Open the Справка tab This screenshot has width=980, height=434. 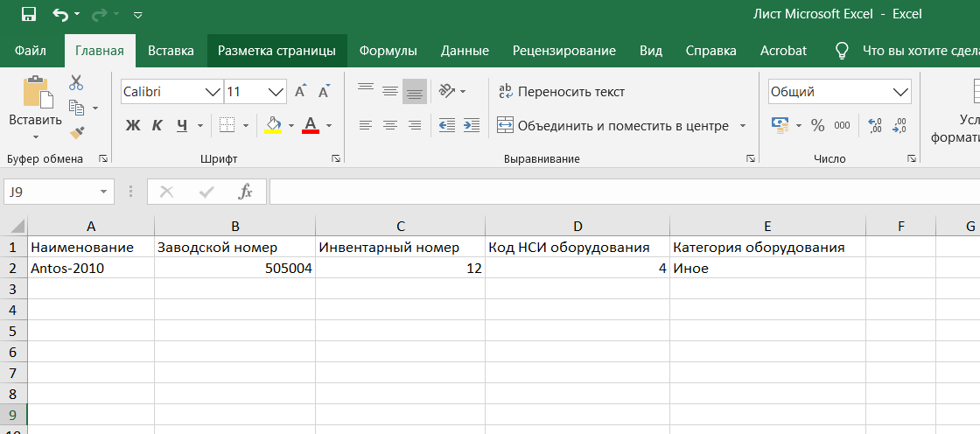tap(710, 51)
